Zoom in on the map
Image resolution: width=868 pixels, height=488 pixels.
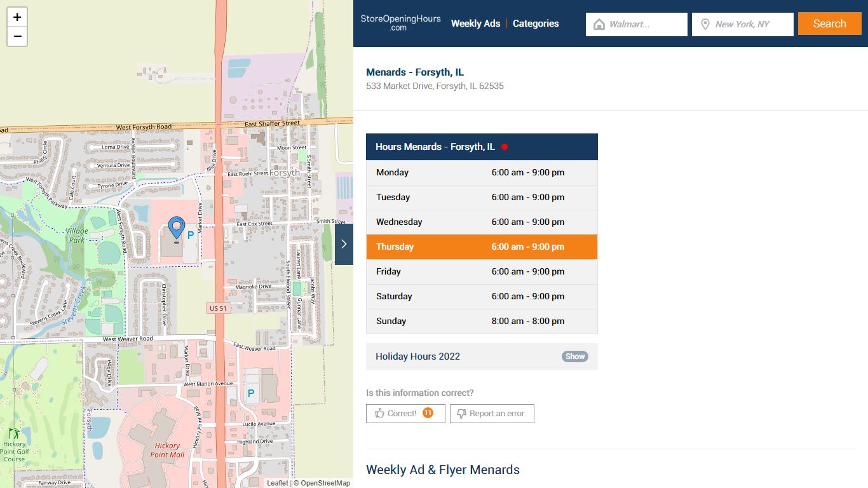tap(17, 17)
